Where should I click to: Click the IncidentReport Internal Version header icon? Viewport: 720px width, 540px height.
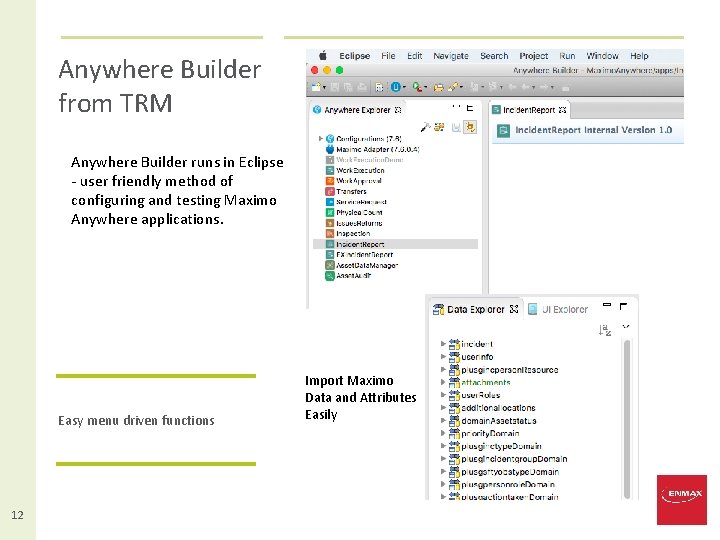tap(503, 130)
